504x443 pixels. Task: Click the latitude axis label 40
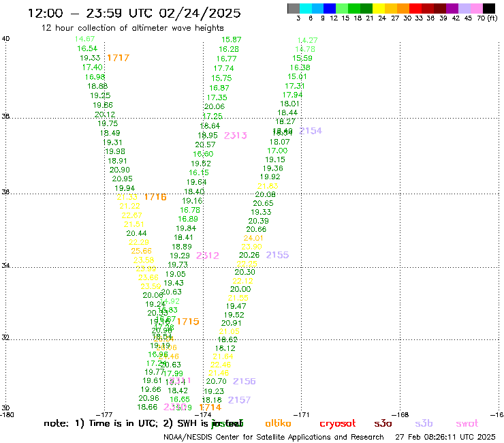pos(5,39)
